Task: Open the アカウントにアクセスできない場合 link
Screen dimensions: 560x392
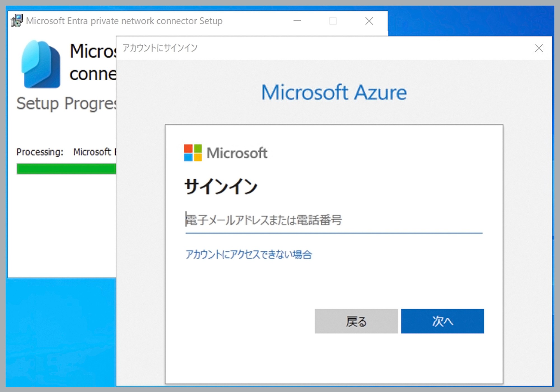Action: click(x=249, y=254)
